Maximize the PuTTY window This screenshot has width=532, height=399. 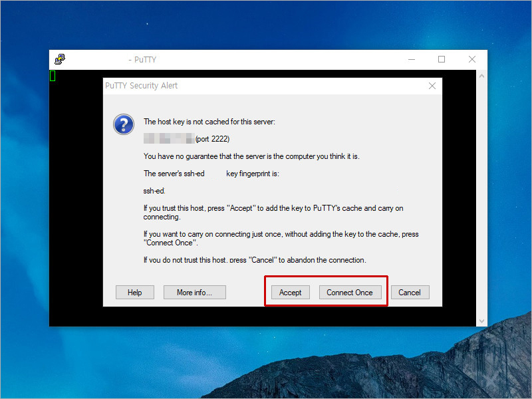(x=442, y=59)
